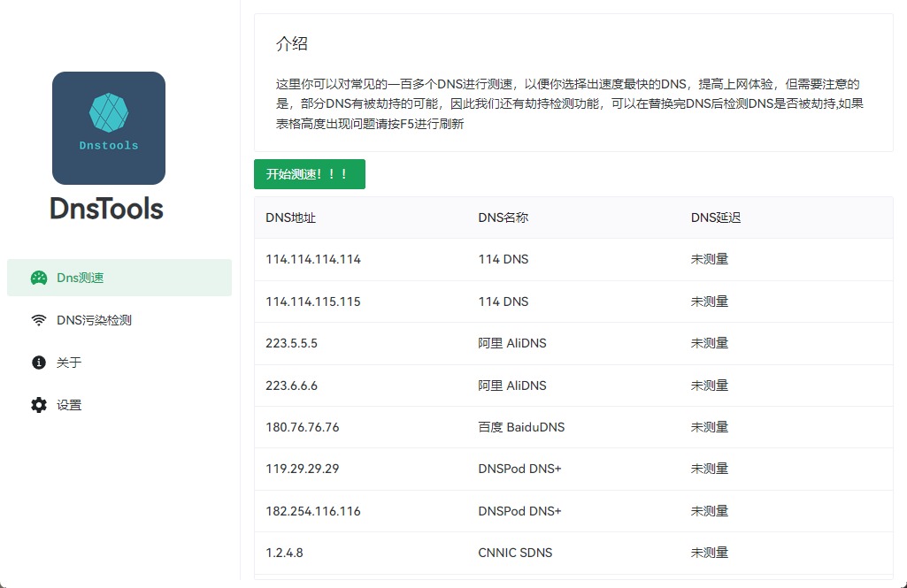The height and width of the screenshot is (588, 907).
Task: Click the gear icon beside 设置
Action: 39,405
